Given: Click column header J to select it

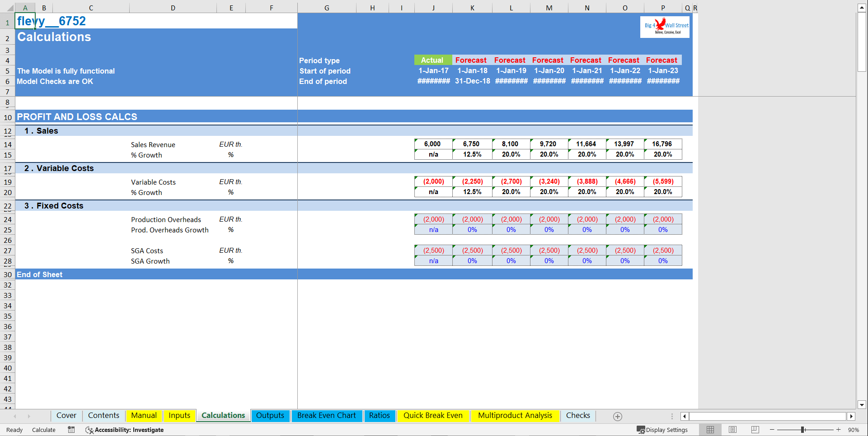Looking at the screenshot, I should 433,8.
